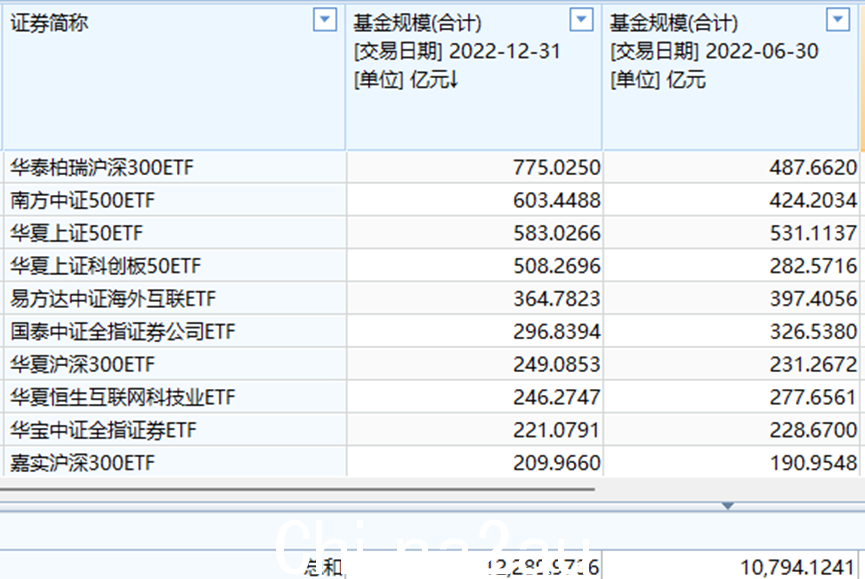
Task: Open filter dropdown for the 2022-06-30 fund size column
Action: click(x=838, y=20)
